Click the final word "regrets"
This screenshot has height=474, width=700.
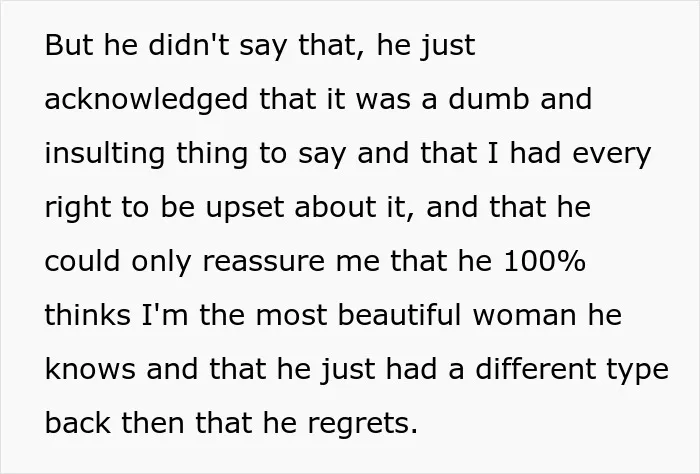(x=362, y=425)
